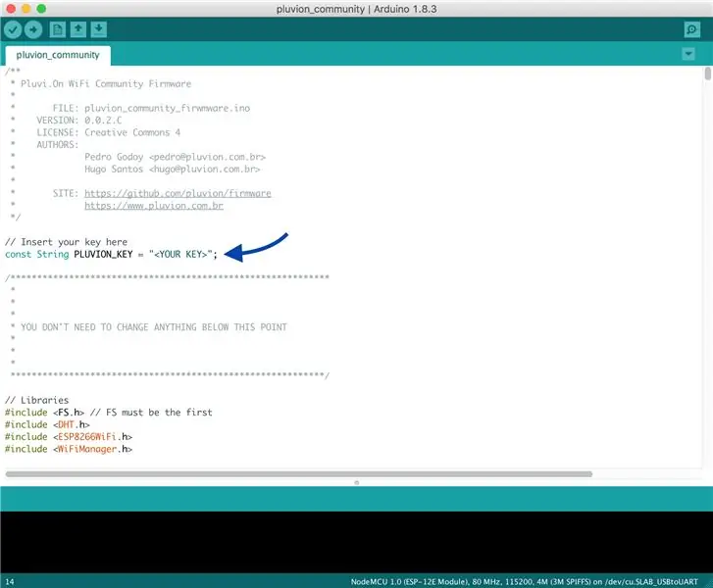Screen dimensions: 713x588
Task: Click the "// Libraries" comment
Action: 37,401
